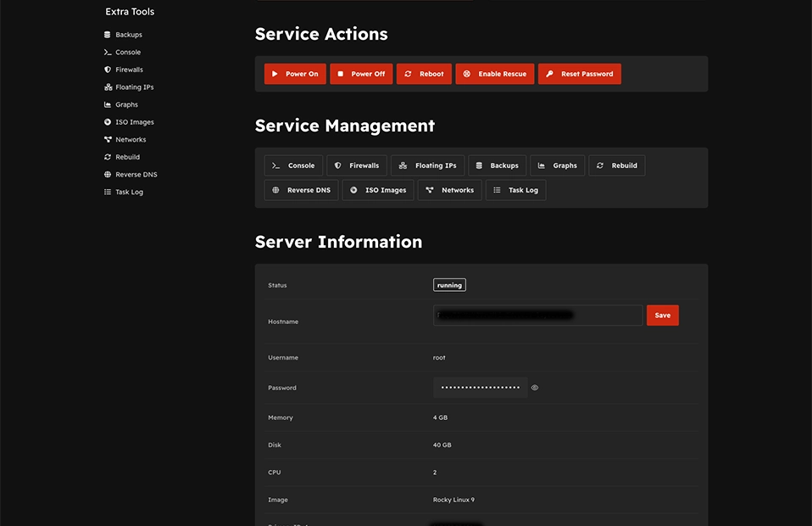Enable Rescue mode
This screenshot has height=526, width=812.
click(x=495, y=74)
